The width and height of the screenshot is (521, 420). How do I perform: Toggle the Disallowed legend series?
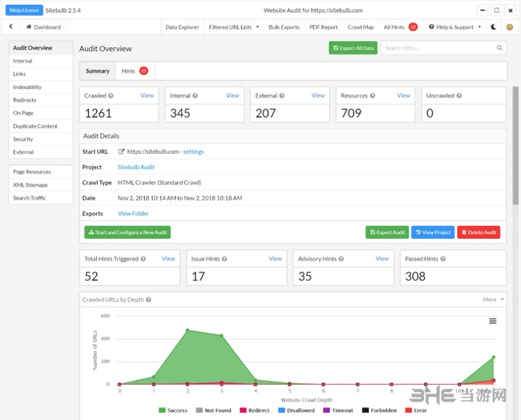tap(297, 410)
